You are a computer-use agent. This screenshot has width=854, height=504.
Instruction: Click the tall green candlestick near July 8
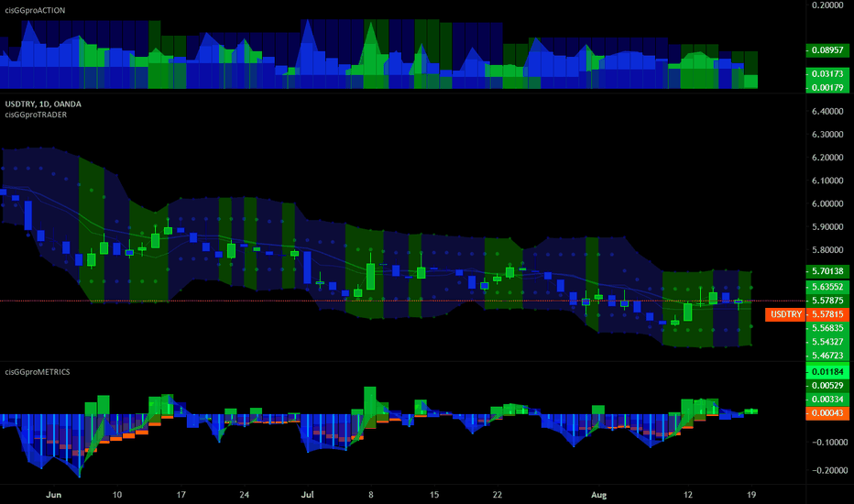[371, 276]
